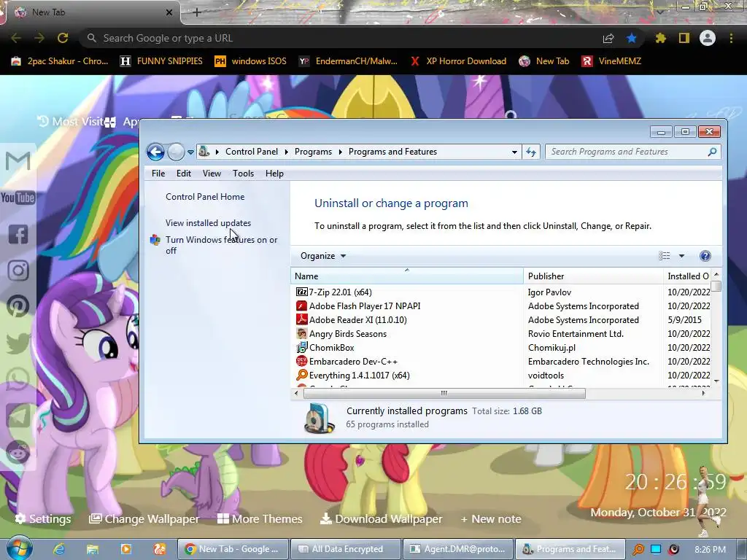Image resolution: width=747 pixels, height=560 pixels.
Task: Click the Chrome side panel icon
Action: point(684,38)
